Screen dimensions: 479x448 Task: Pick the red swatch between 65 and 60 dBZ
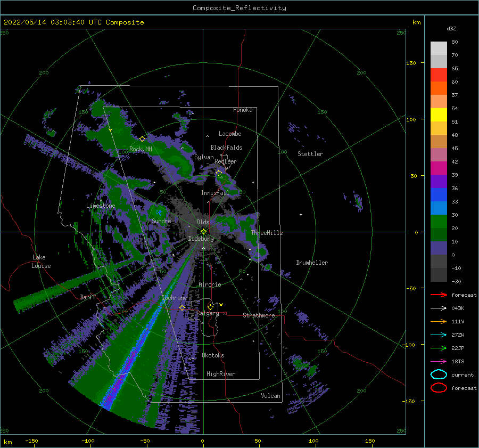[x=439, y=75]
